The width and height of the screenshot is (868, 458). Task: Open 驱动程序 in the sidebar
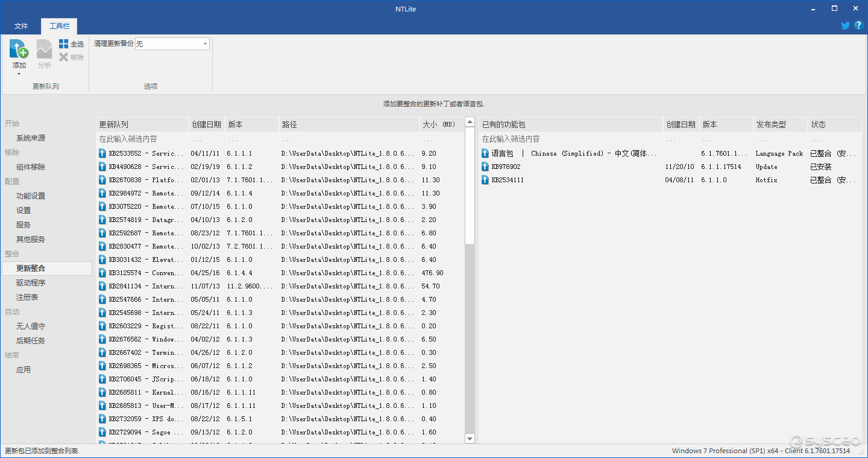[x=31, y=283]
